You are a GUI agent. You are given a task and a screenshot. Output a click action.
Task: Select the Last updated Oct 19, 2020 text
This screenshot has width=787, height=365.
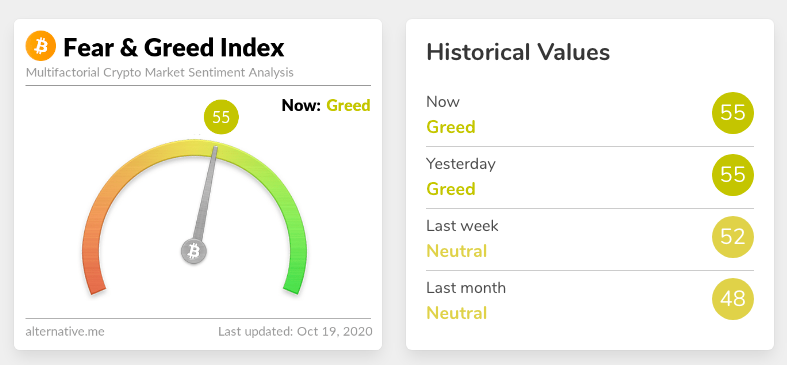coord(295,331)
